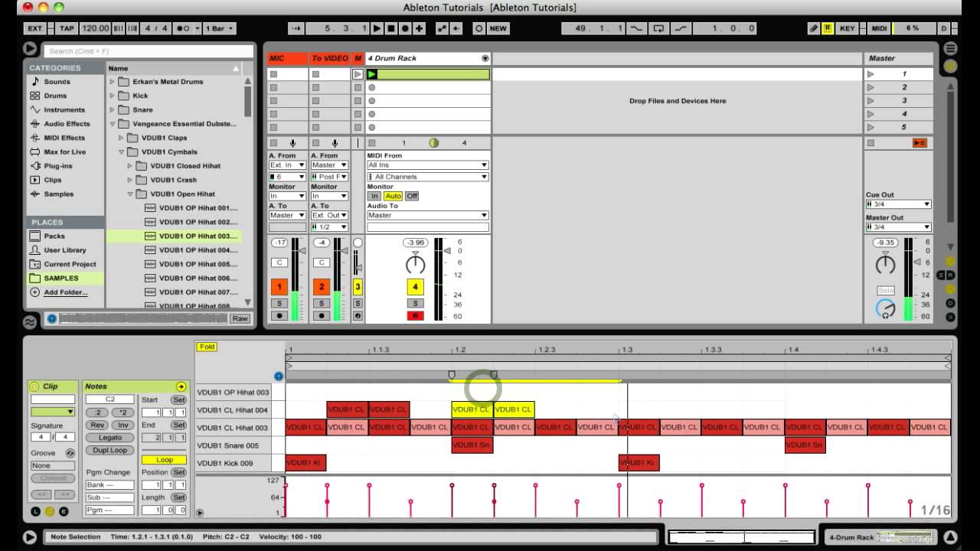Enable the Draw Mode pencil icon
The width and height of the screenshot is (980, 551).
[814, 28]
